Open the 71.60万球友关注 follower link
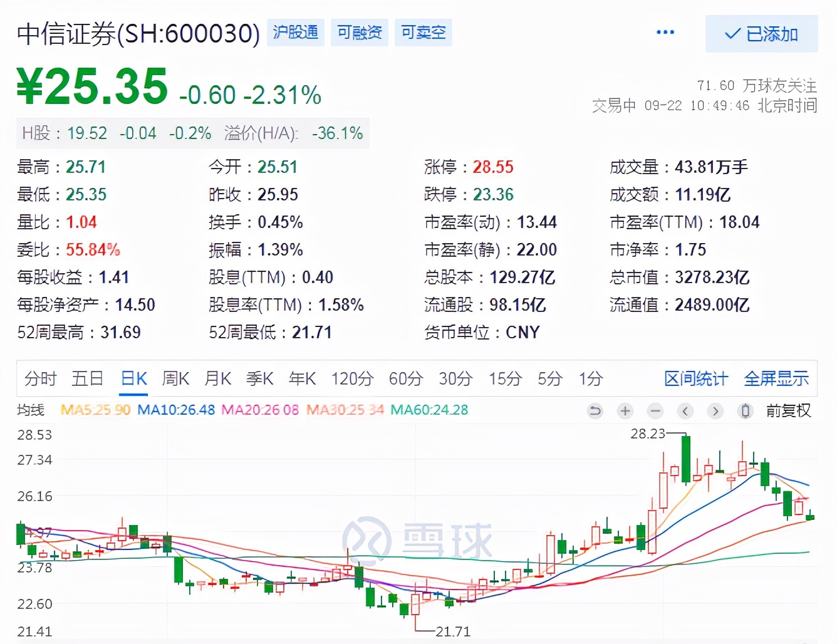This screenshot has width=837, height=644. [x=755, y=86]
